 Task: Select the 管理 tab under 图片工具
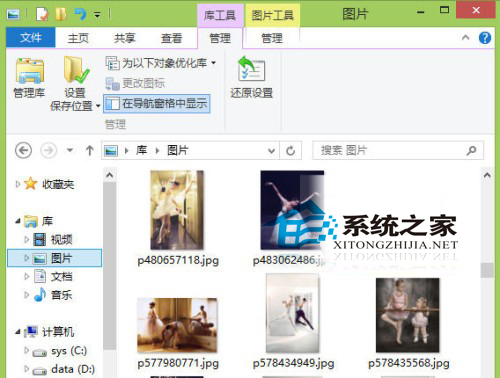272,38
